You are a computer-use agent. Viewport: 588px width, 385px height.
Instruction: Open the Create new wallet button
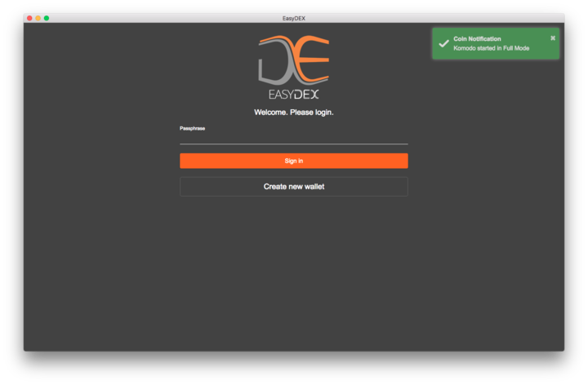pos(294,187)
